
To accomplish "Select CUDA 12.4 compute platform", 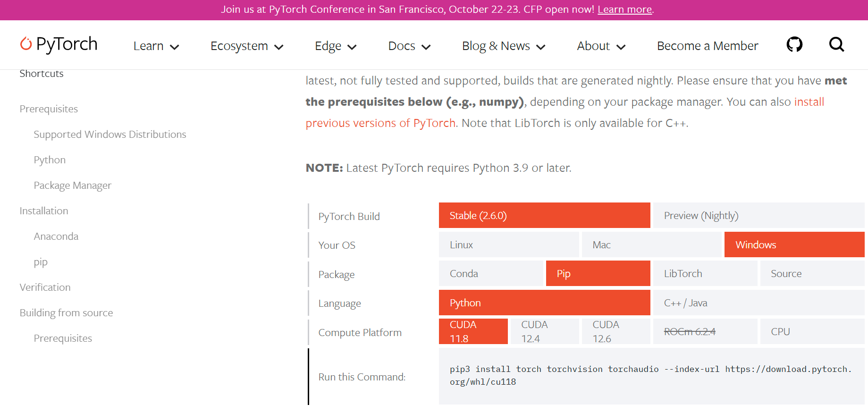I will click(x=545, y=331).
